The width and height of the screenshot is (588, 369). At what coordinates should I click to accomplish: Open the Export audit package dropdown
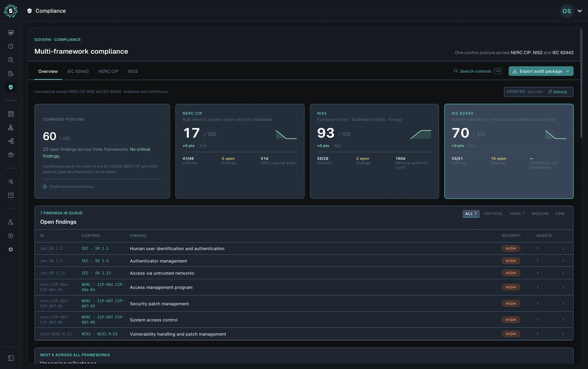[x=541, y=71]
